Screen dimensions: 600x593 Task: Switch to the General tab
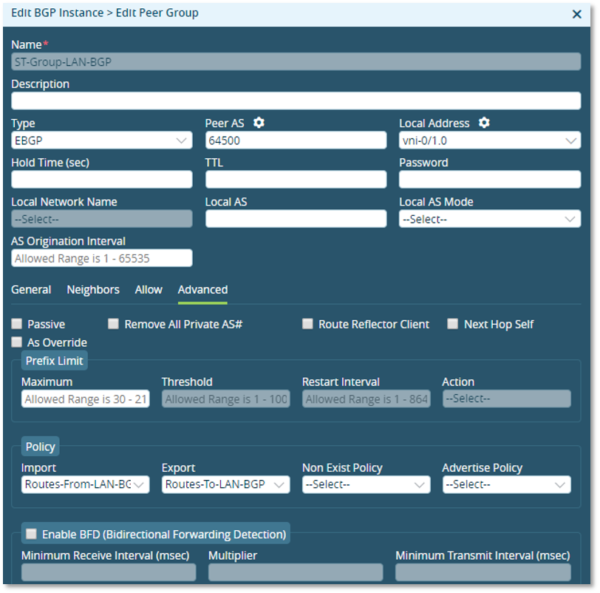coord(31,290)
